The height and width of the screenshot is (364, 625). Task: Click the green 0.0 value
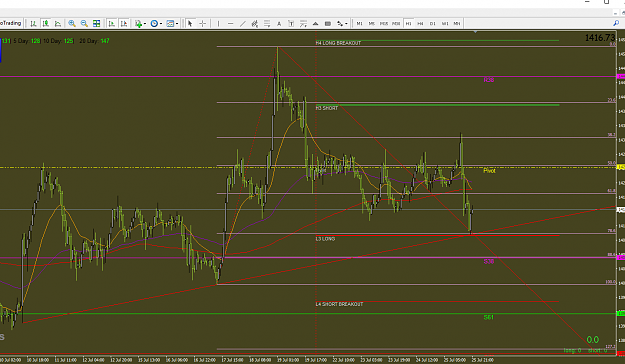[593, 340]
